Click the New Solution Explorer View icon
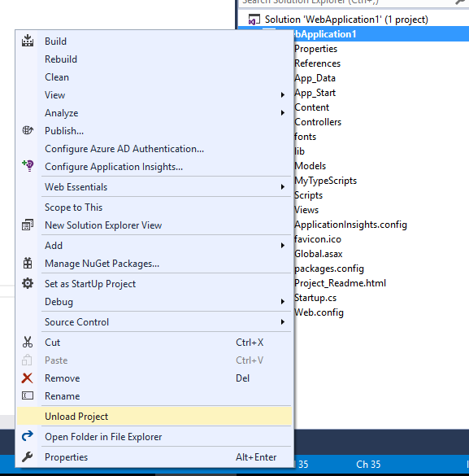 click(x=28, y=225)
